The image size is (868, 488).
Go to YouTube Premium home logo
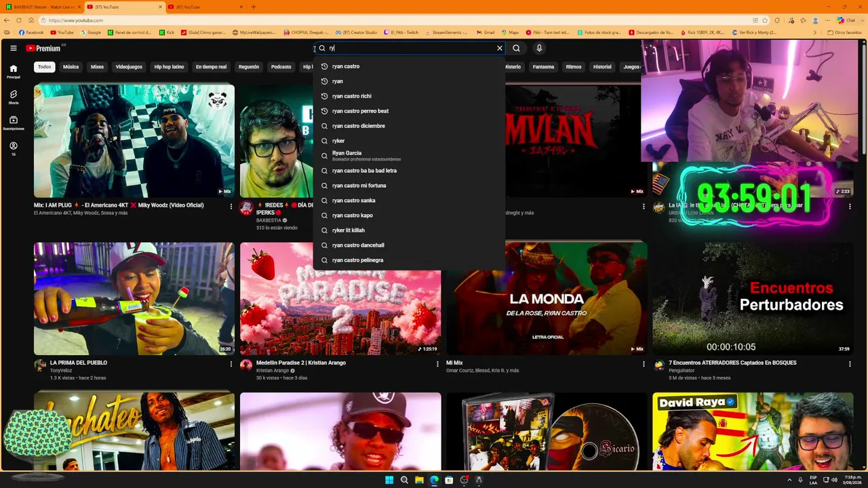(x=43, y=48)
